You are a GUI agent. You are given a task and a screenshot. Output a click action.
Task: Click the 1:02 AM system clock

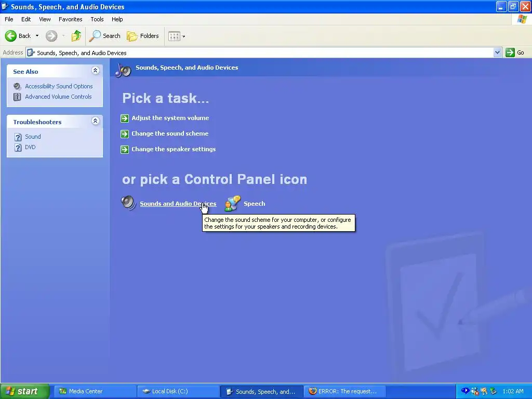click(x=513, y=391)
